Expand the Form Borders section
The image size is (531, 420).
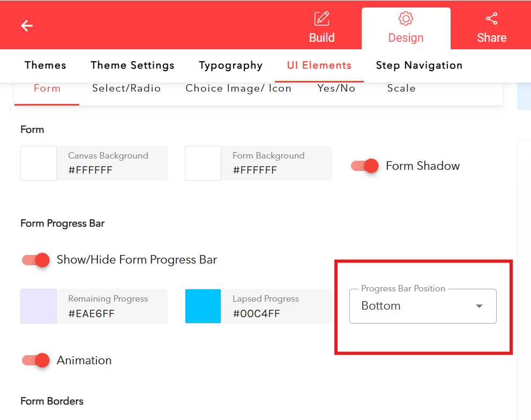pos(51,401)
